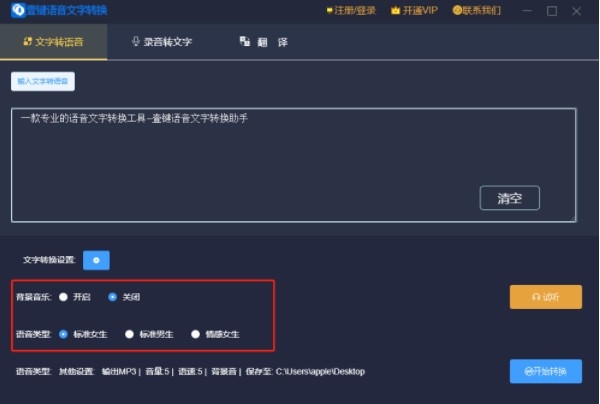Open 联系我们 contact icon
Screen dimensions: 600x404
tap(457, 10)
